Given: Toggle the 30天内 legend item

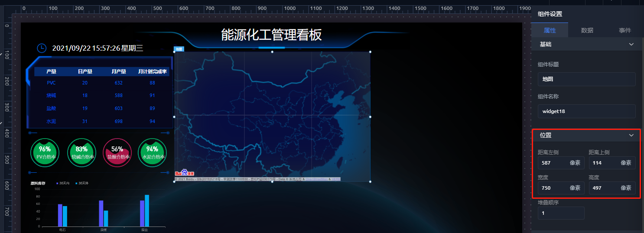Looking at the screenshot, I should [x=63, y=184].
